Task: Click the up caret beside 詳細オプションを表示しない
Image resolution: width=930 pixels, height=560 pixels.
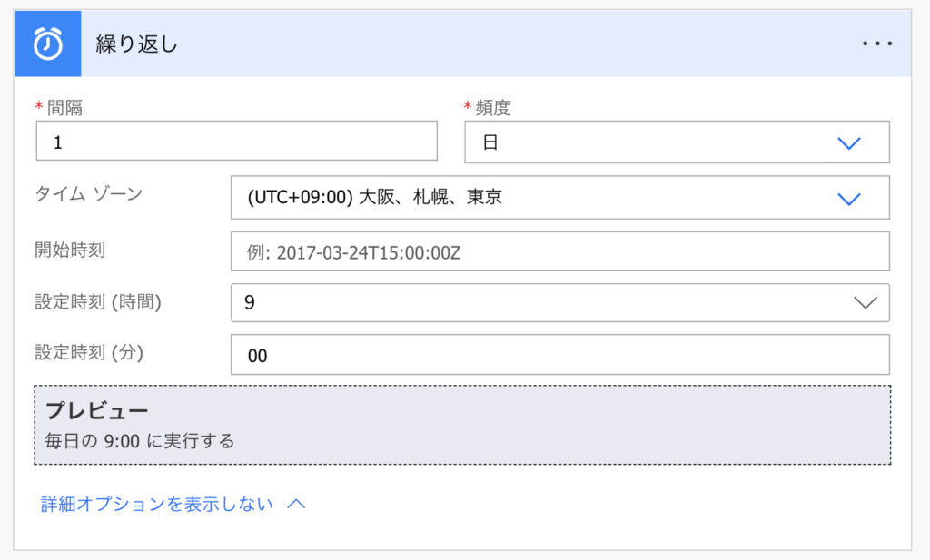Action: (297, 504)
